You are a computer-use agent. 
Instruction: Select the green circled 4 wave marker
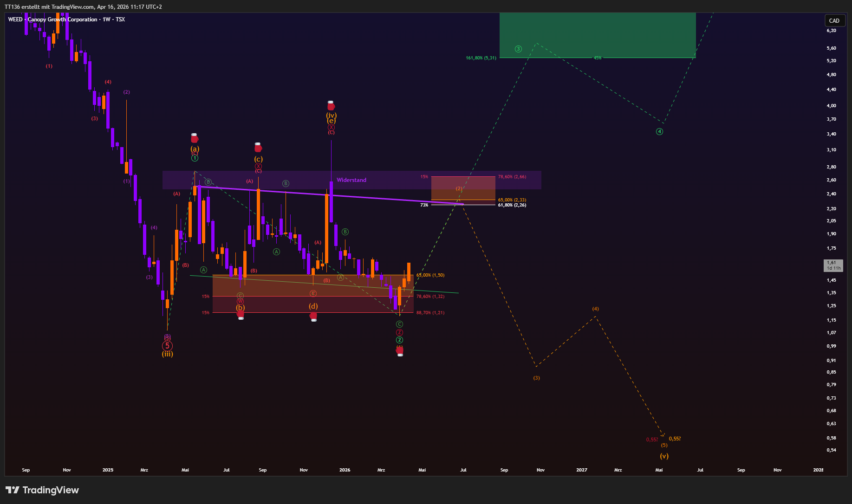pyautogui.click(x=659, y=132)
